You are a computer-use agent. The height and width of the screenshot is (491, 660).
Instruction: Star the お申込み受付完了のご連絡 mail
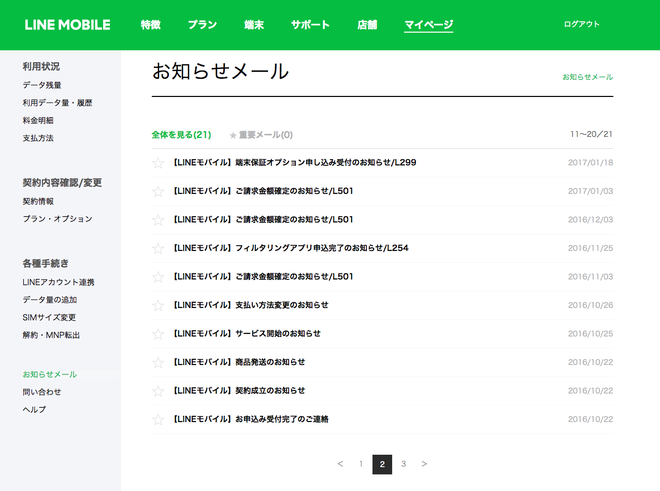click(158, 419)
